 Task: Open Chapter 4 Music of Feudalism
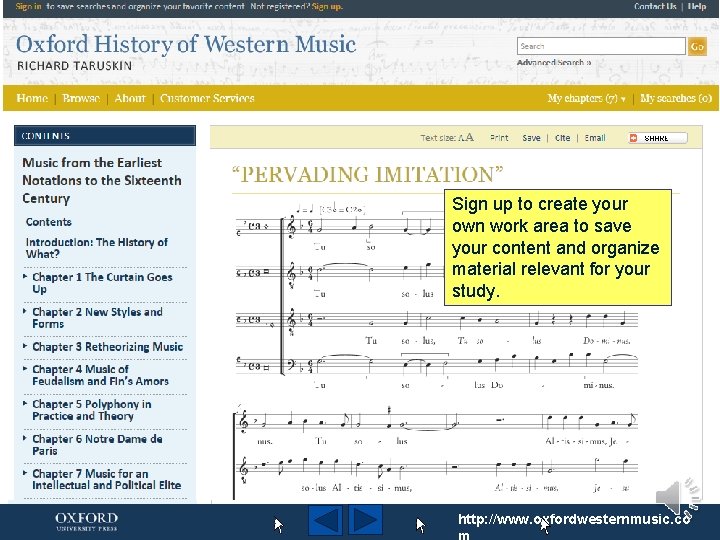point(100,375)
